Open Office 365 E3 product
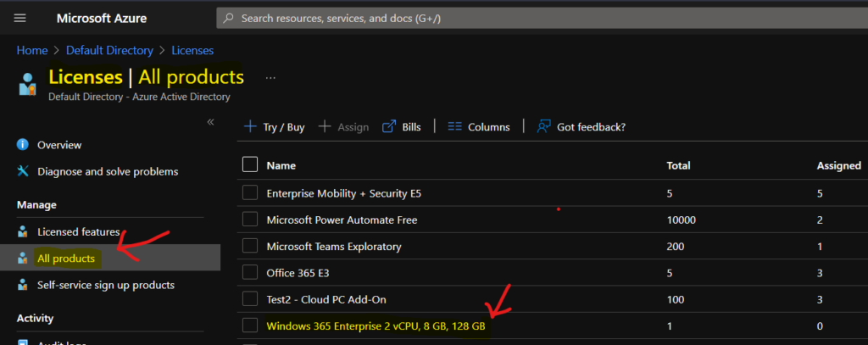Image resolution: width=868 pixels, height=345 pixels. [x=298, y=273]
